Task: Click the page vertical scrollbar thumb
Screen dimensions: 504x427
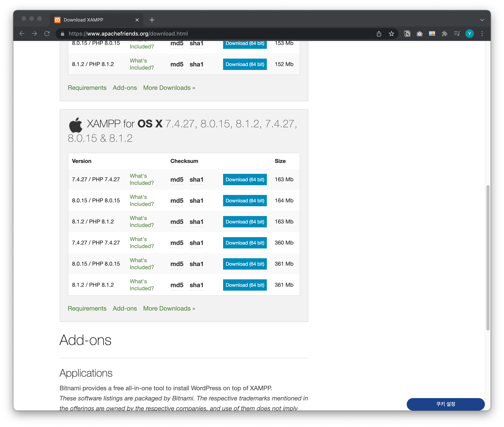Action: [x=488, y=258]
